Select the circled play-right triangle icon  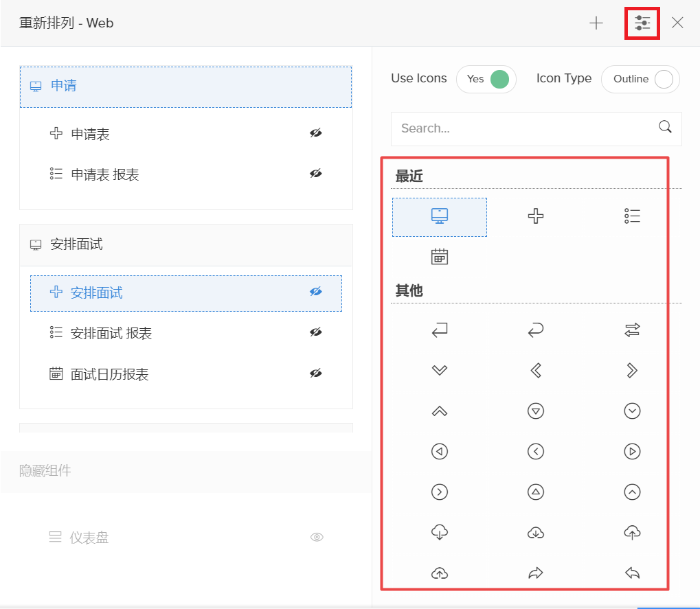[x=632, y=452]
